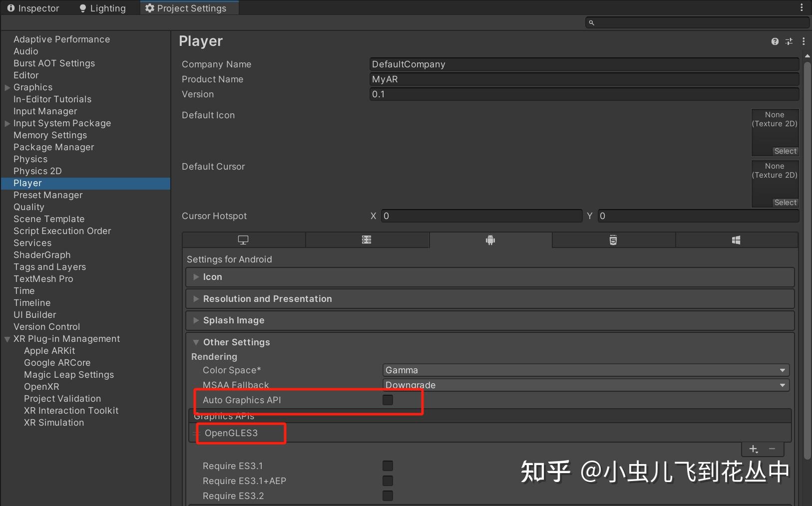Open the Lighting tab
The height and width of the screenshot is (506, 812).
102,7
